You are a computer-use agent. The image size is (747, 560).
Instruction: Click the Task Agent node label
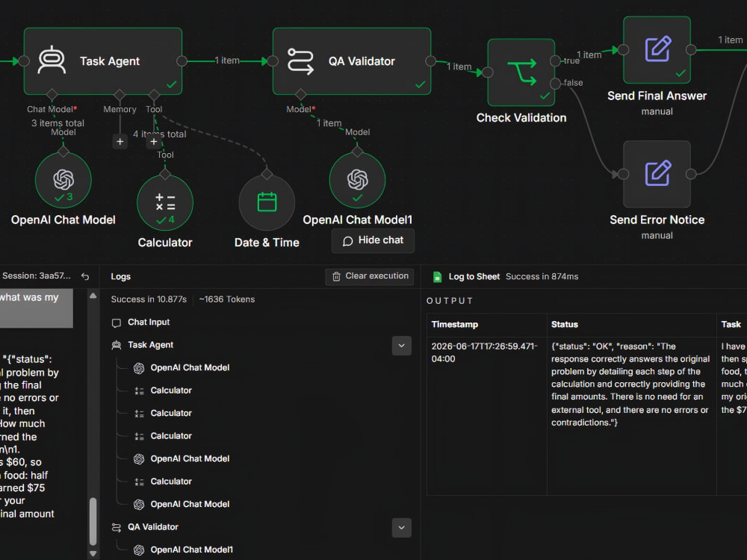110,61
